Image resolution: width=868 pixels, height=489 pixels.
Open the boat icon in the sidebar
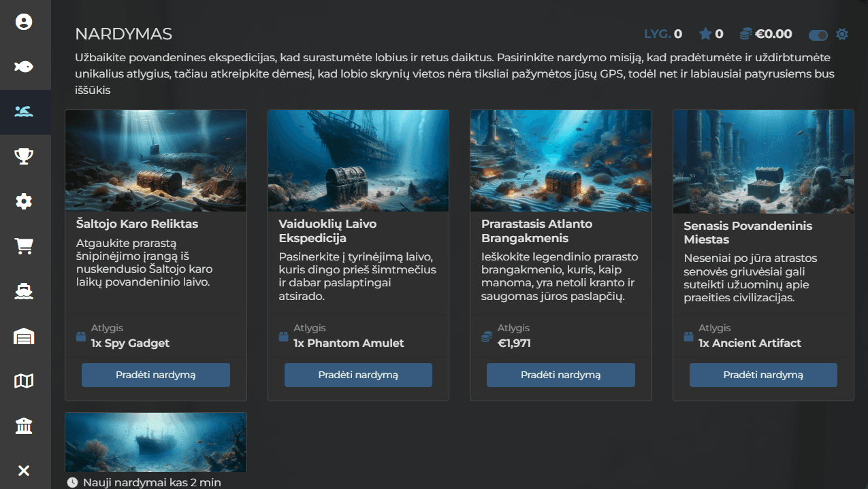[24, 291]
